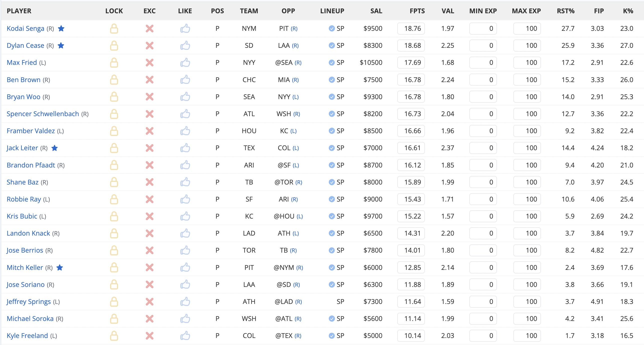
Task: Edit Jack Leiter FPTS field 16.61
Action: (x=411, y=148)
